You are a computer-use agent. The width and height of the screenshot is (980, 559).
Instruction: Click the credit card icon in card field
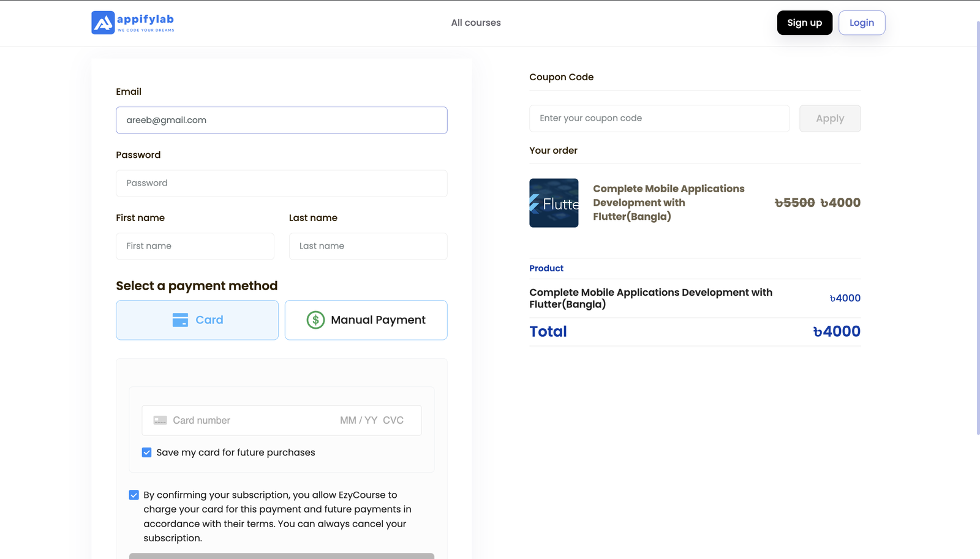160,421
